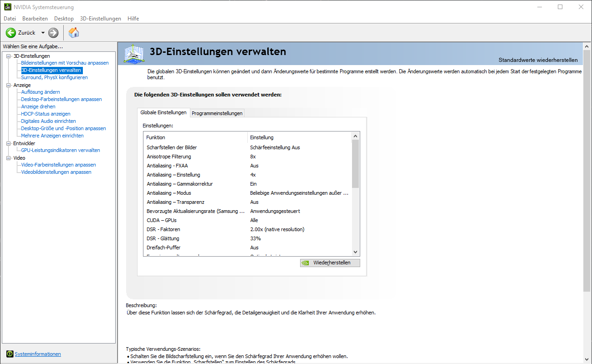Select the Scharfstellen der Bilder setting row
The width and height of the screenshot is (592, 364).
pyautogui.click(x=248, y=147)
